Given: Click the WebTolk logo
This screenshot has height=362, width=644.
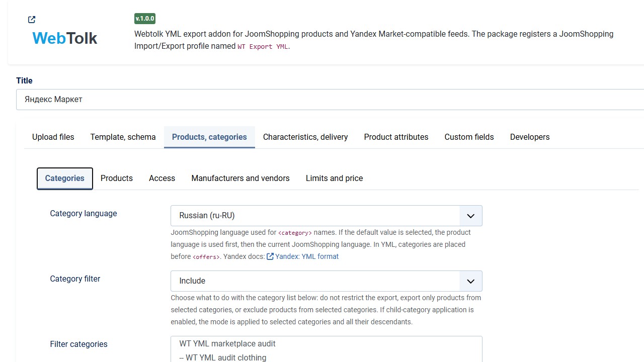Looking at the screenshot, I should pos(65,38).
